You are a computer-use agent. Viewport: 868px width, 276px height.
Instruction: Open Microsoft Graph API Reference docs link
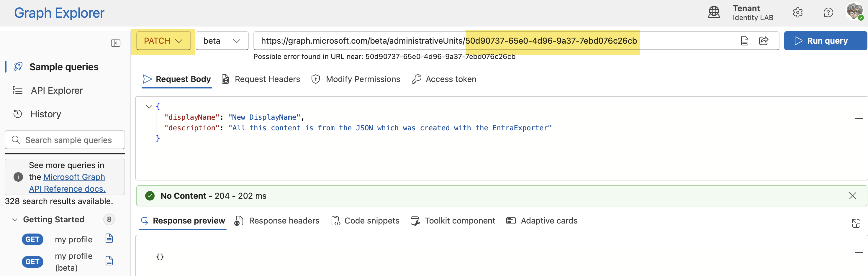point(67,183)
